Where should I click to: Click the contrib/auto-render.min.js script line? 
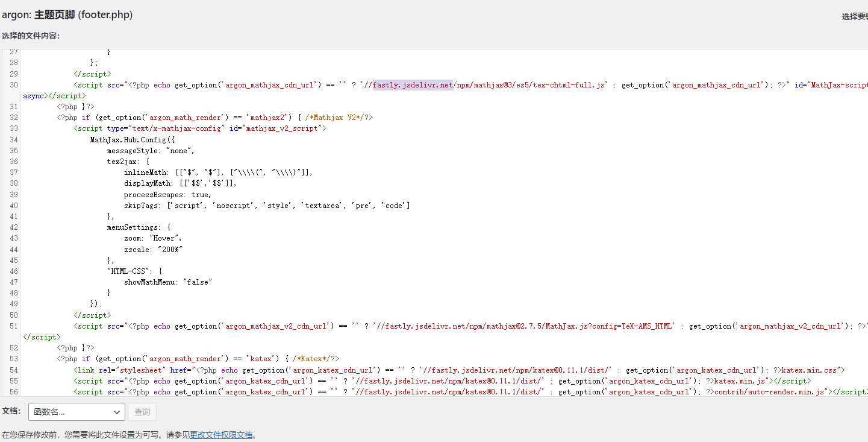point(470,392)
